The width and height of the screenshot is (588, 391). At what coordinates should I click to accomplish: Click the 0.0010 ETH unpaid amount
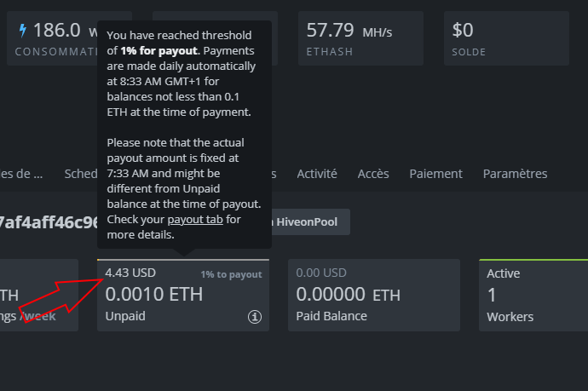click(155, 295)
